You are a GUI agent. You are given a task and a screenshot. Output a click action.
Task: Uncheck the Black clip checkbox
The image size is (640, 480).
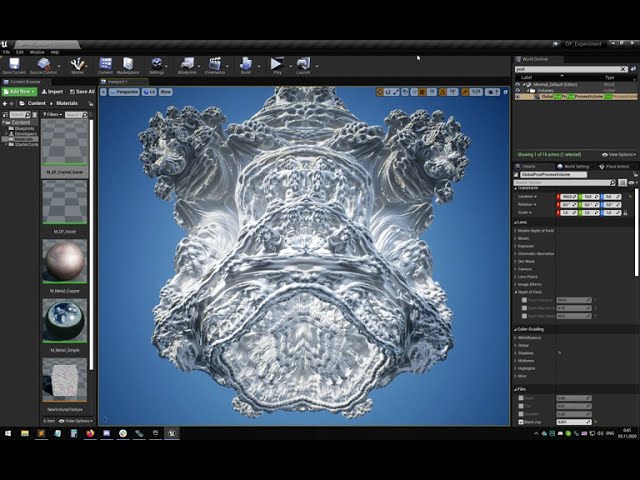pyautogui.click(x=521, y=422)
